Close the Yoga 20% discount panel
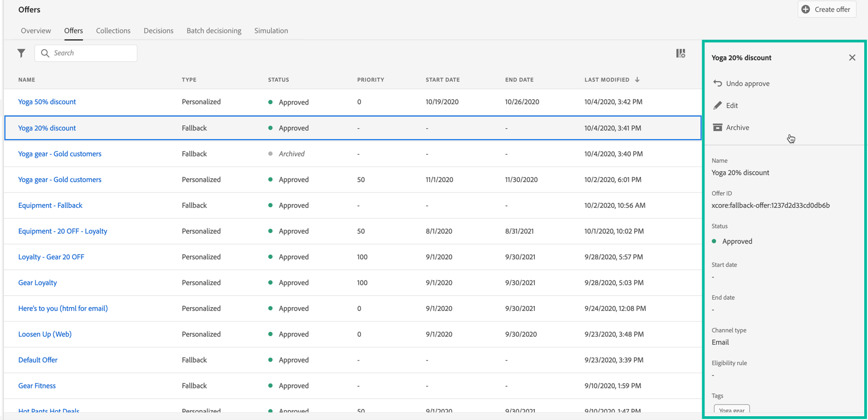Image resolution: width=868 pixels, height=420 pixels. tap(852, 57)
